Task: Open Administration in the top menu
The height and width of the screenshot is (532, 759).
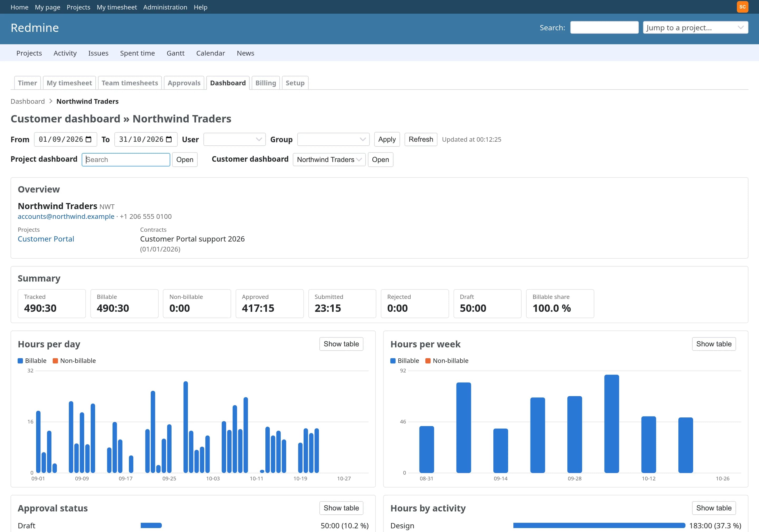Action: tap(165, 7)
